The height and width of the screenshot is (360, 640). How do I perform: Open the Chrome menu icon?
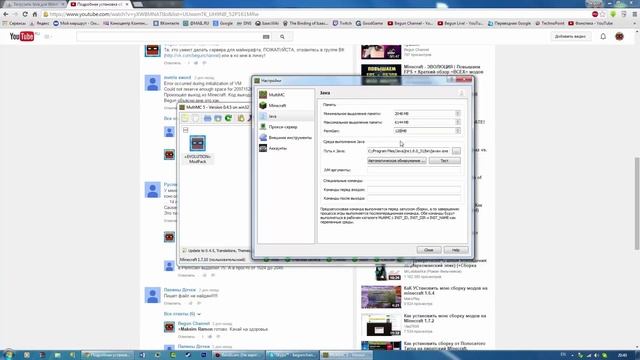635,14
